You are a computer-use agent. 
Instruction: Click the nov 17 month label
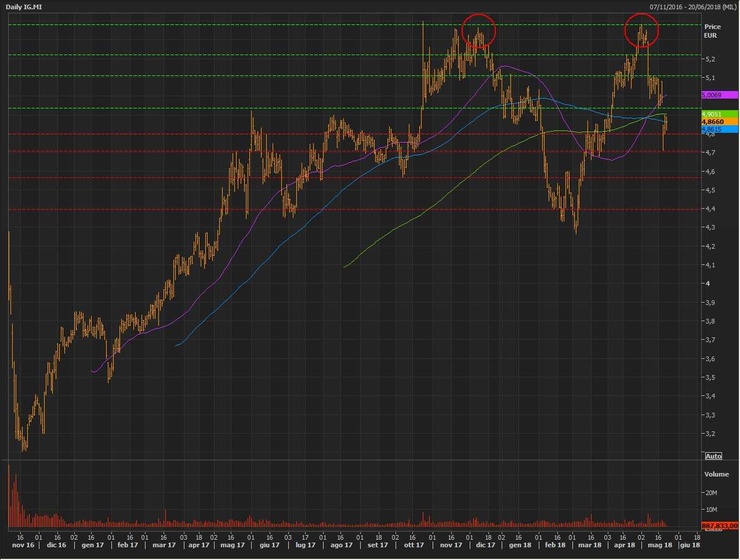451,545
